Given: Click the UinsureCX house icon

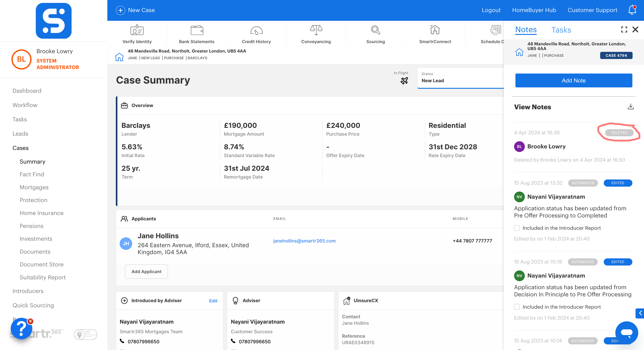Looking at the screenshot, I should point(347,301).
